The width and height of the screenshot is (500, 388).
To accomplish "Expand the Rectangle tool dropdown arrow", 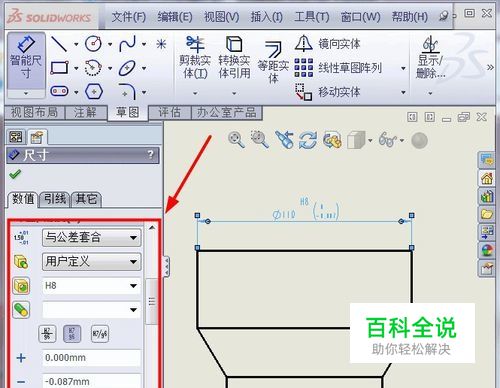I will pyautogui.click(x=76, y=68).
